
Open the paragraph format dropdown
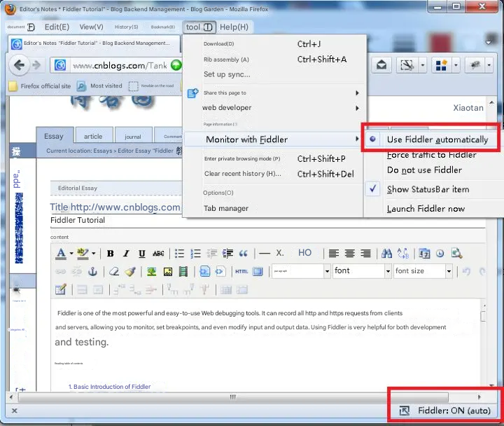click(302, 271)
